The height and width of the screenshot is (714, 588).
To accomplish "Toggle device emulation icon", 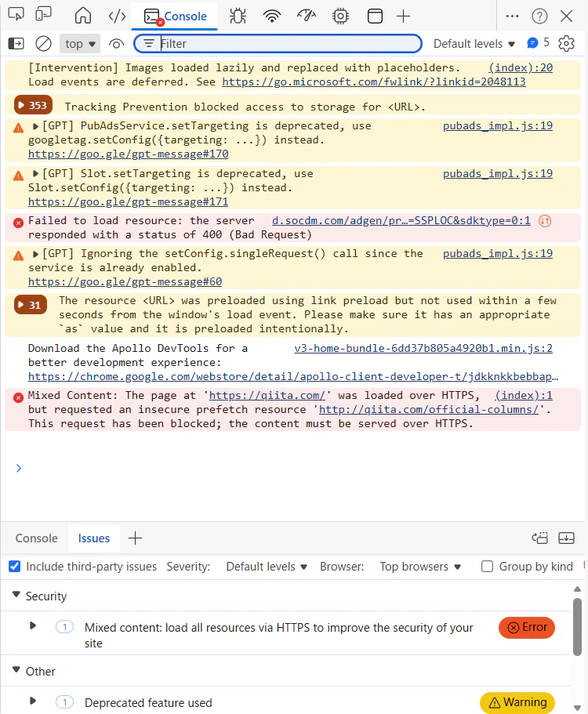I will tap(43, 15).
